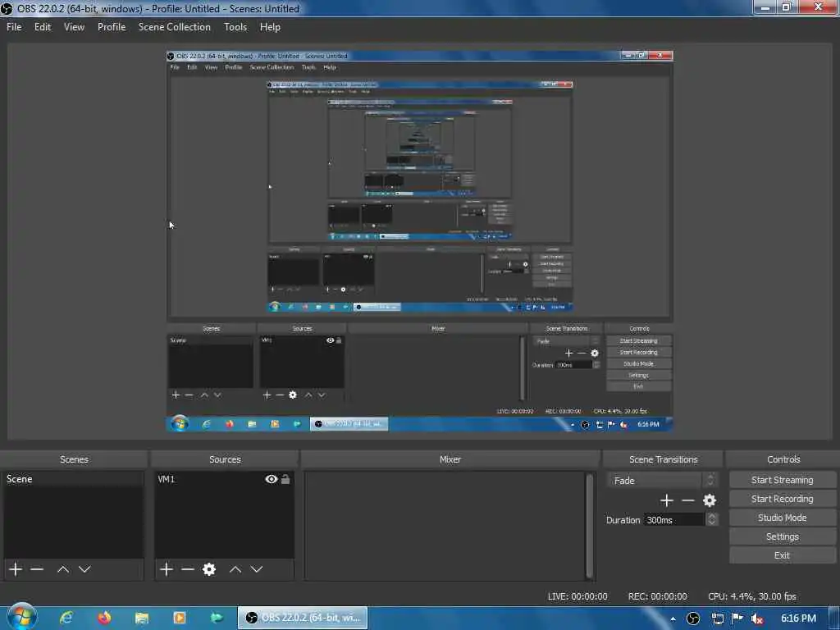Open the Help menu
The image size is (840, 630).
tap(270, 27)
